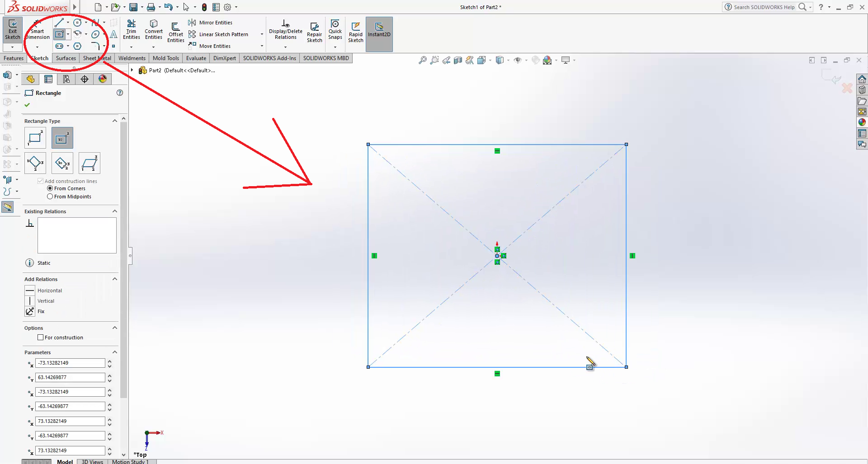Select the From Corners radio button
The height and width of the screenshot is (464, 868).
coord(50,188)
